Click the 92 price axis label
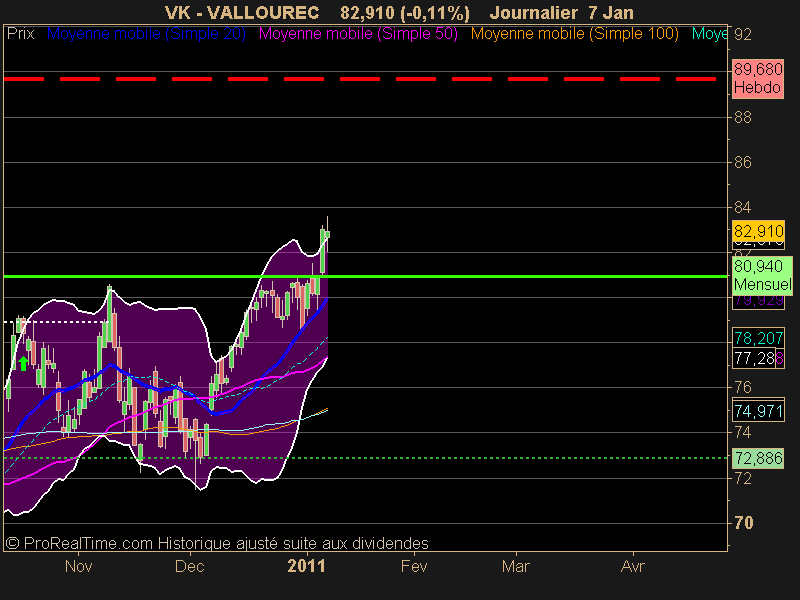Viewport: 800px width, 600px height. pos(743,35)
